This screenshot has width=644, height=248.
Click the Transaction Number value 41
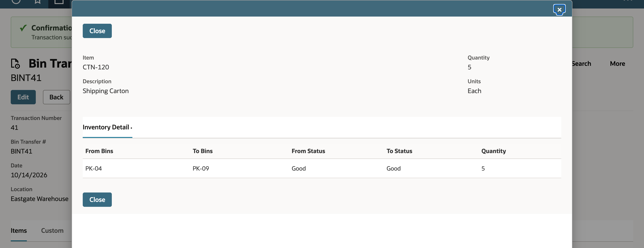15,127
